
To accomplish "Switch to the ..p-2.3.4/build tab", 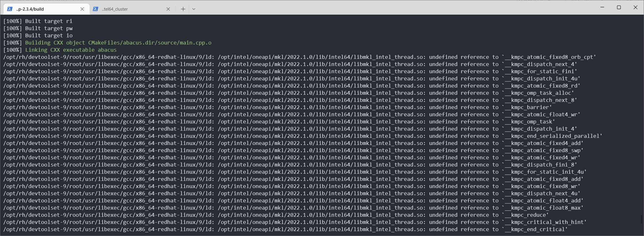I will point(46,9).
